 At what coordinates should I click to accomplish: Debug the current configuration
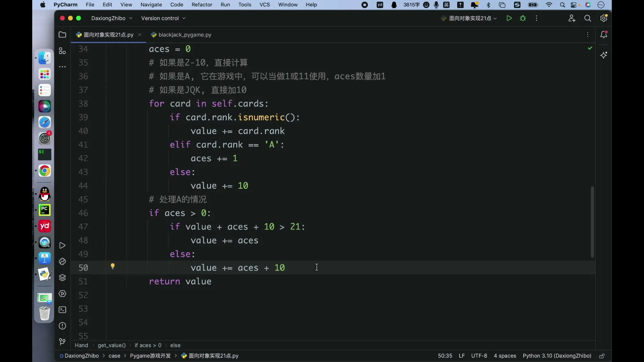tap(523, 18)
